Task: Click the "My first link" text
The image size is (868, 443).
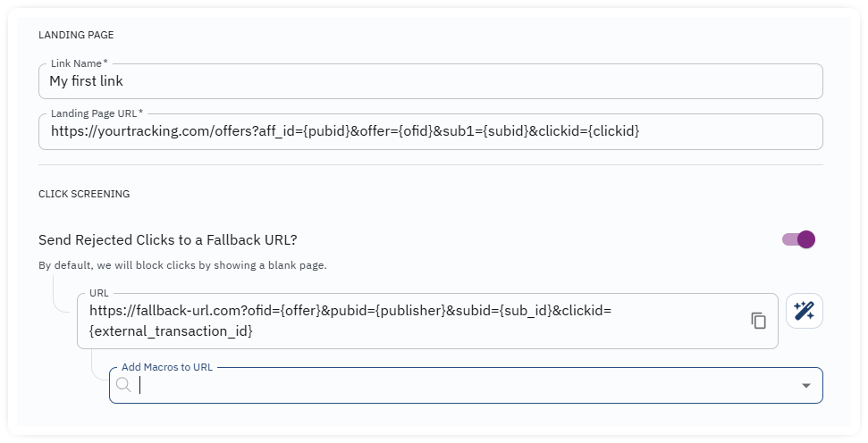Action: [x=87, y=81]
